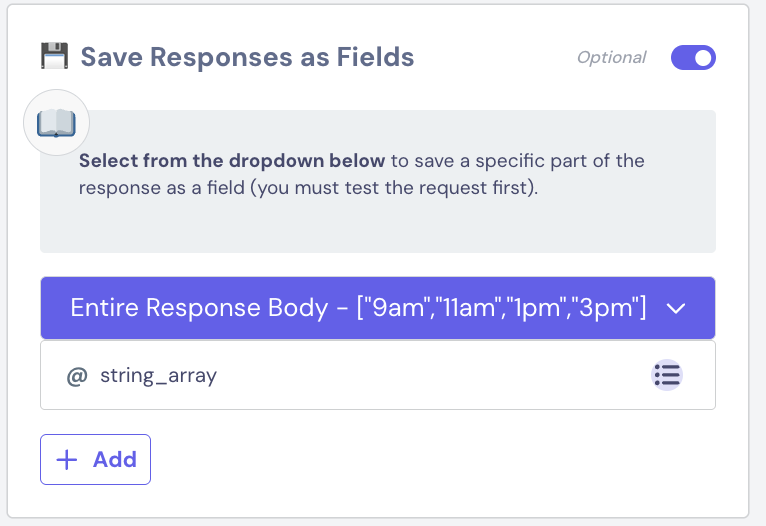Click the white chevron arrow on dropdown
The image size is (766, 526).
(676, 309)
